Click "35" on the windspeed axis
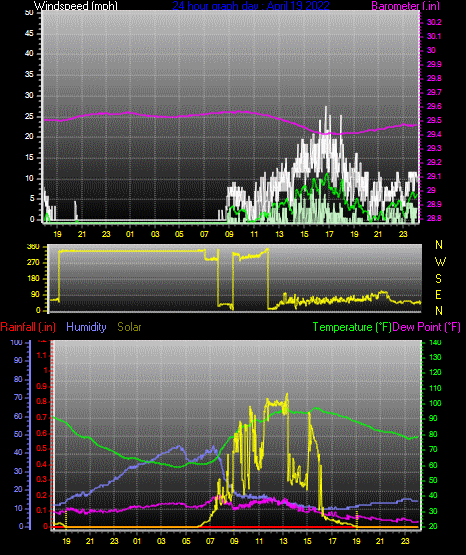The width and height of the screenshot is (466, 555). click(29, 75)
